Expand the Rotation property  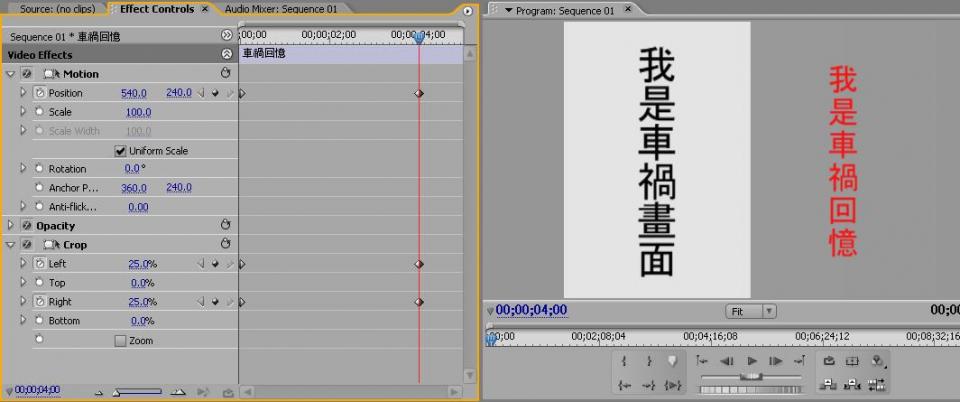tap(24, 168)
